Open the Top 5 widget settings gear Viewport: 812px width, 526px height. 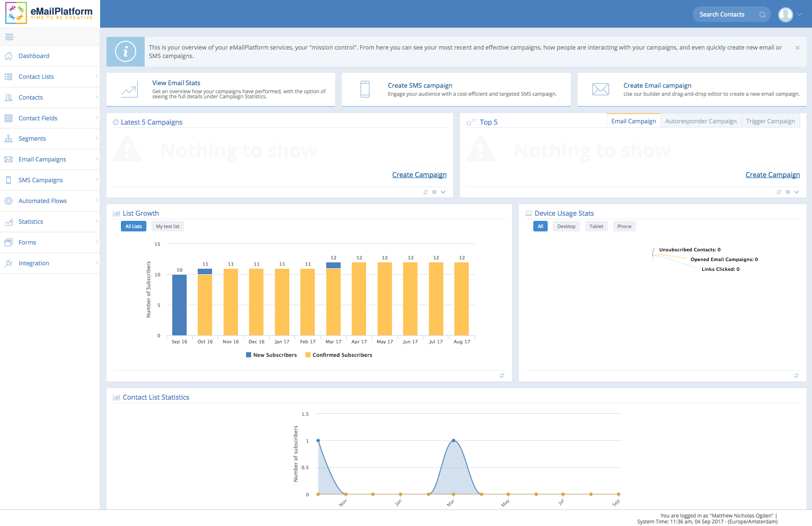[x=787, y=192]
